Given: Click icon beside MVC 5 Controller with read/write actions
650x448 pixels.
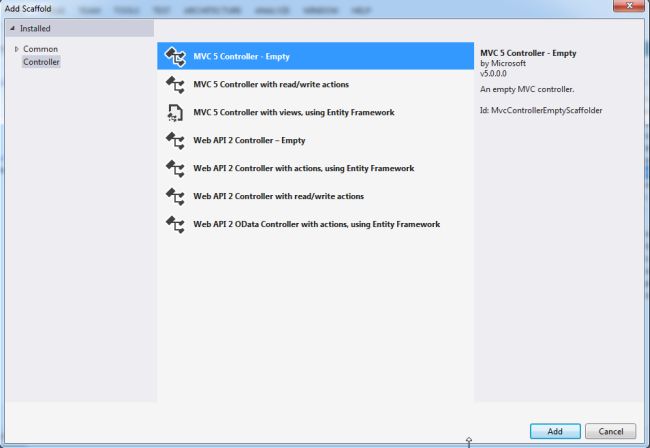Looking at the screenshot, I should (175, 85).
